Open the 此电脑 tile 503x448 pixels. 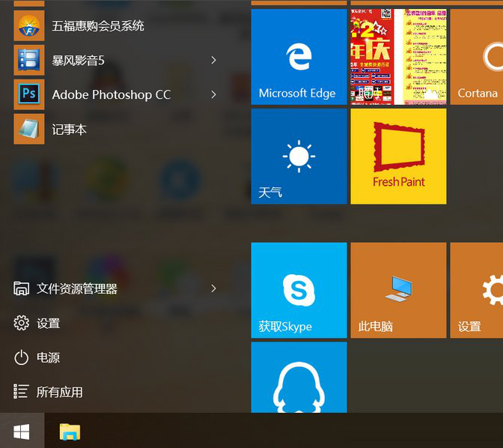coord(398,291)
